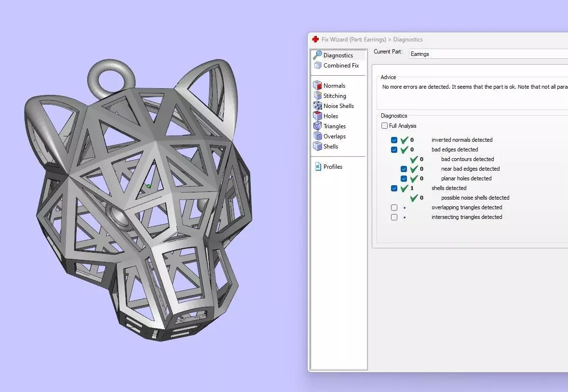Image resolution: width=568 pixels, height=392 pixels.
Task: Click the Noise Shells icon
Action: pyautogui.click(x=318, y=106)
